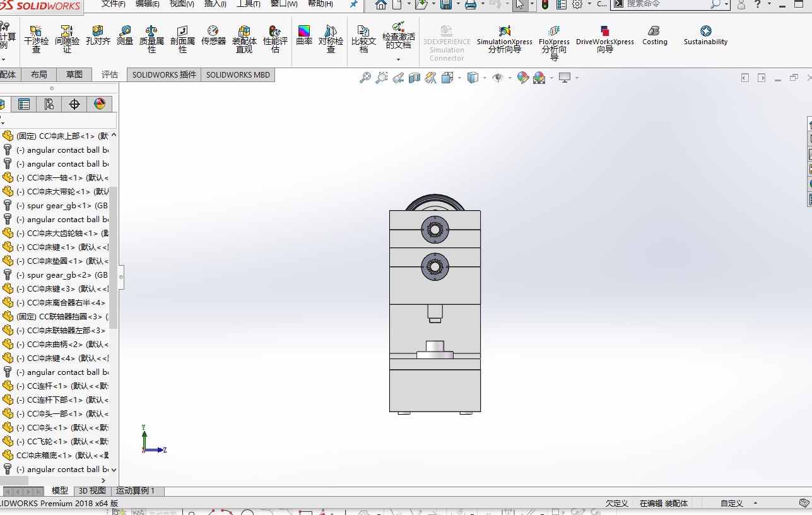The image size is (812, 515).
Task: Click the Save icon in quick access toolbar
Action: [x=445, y=4]
